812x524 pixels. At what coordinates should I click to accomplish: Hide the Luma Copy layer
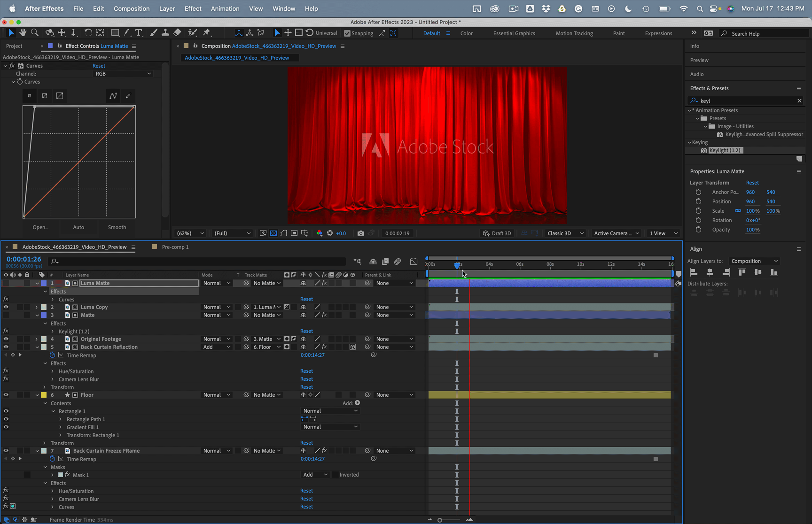click(x=6, y=307)
